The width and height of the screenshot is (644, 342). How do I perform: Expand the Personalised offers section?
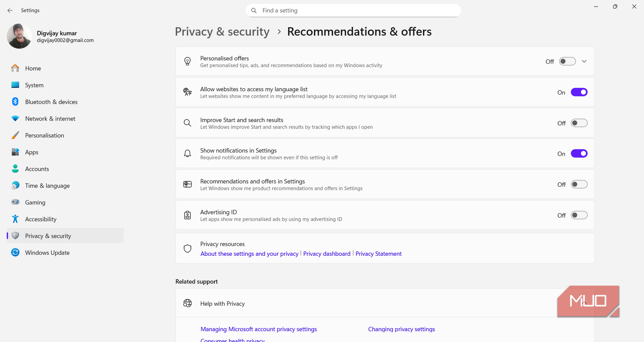584,61
